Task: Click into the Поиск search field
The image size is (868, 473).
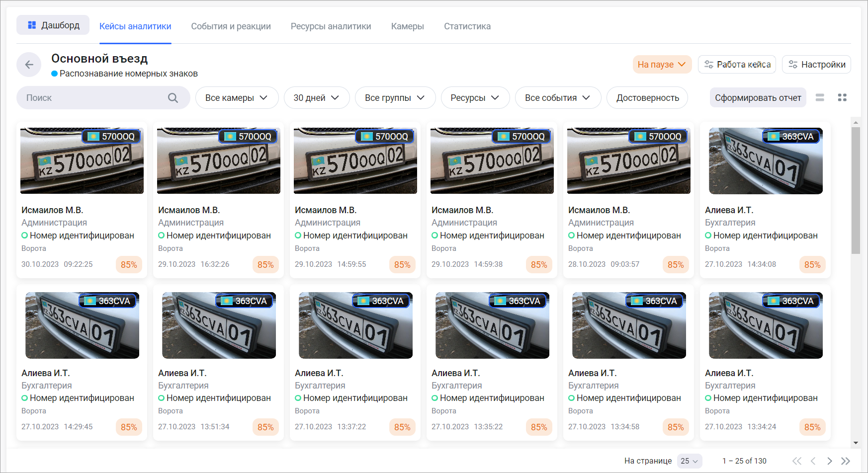Action: click(x=94, y=98)
